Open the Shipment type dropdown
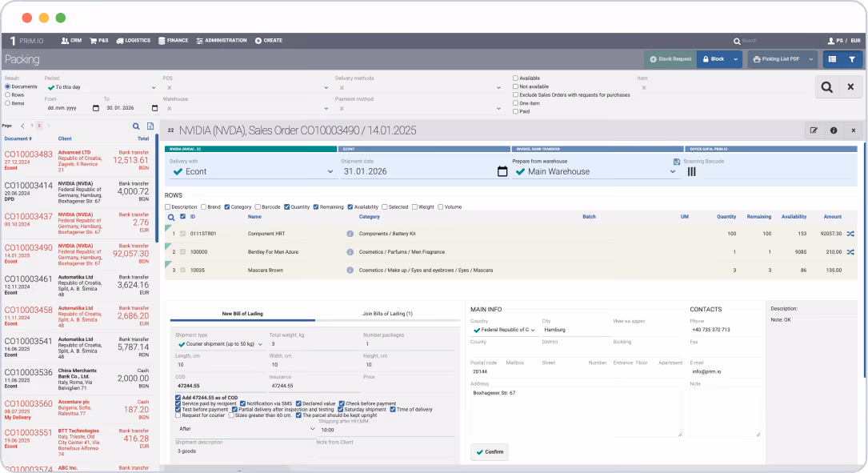868x473 pixels. click(x=219, y=344)
